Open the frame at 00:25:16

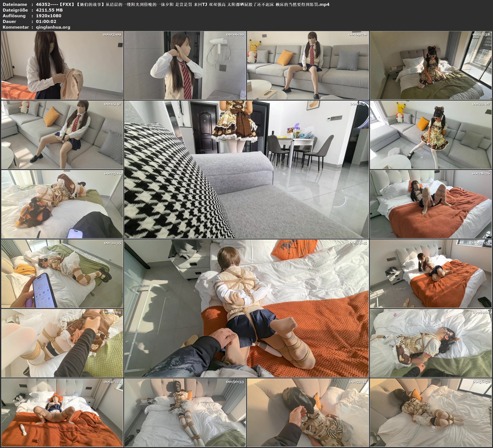[62, 204]
